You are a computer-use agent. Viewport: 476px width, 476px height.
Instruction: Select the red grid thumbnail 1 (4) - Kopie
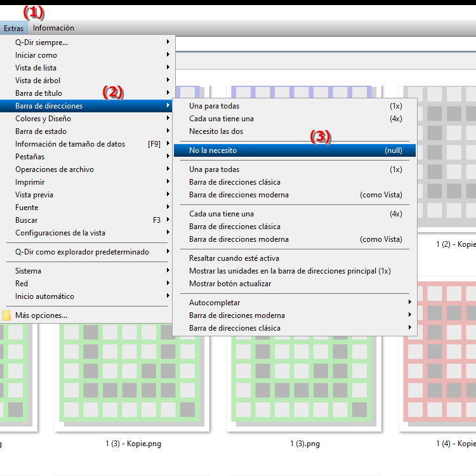(x=437, y=355)
